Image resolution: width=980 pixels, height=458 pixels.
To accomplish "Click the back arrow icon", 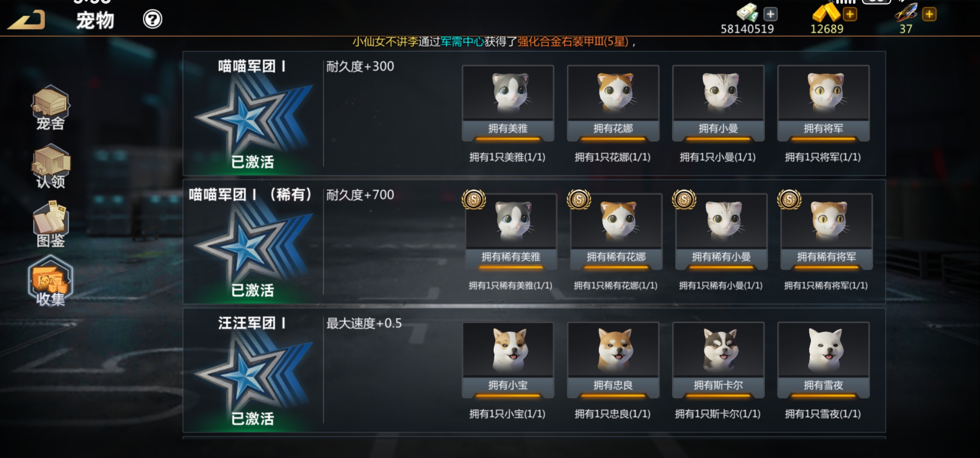I will 26,20.
